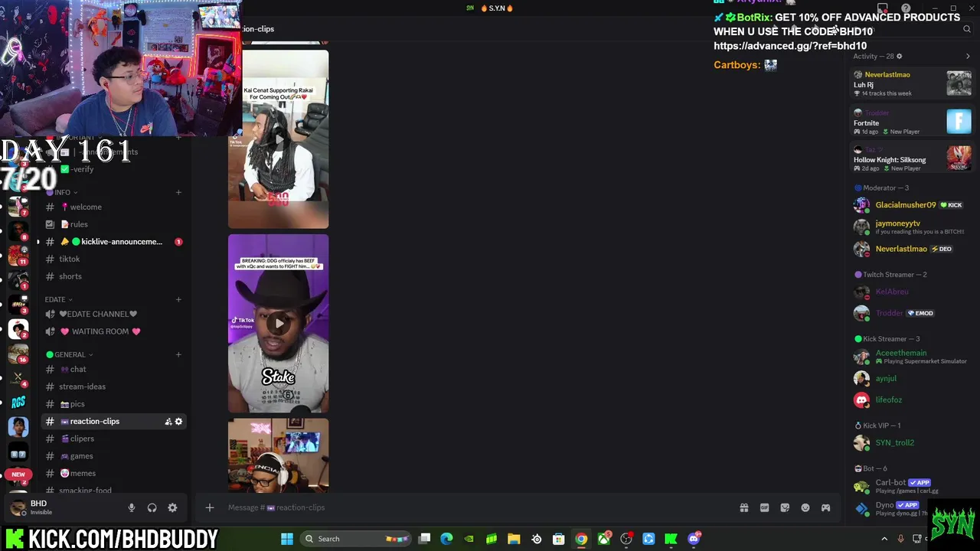The height and width of the screenshot is (551, 980).
Task: Open Aceeethemain member profile
Action: tap(913, 357)
